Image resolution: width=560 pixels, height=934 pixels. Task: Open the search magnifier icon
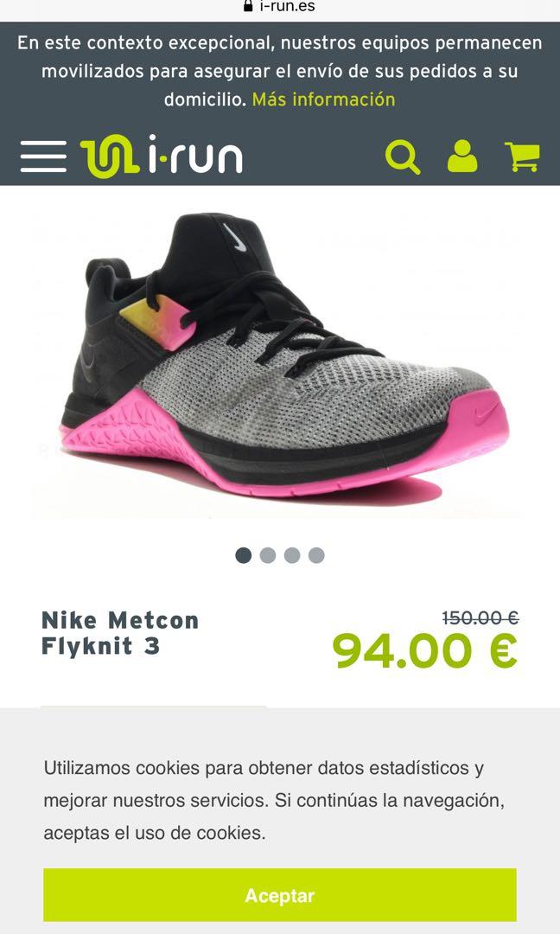[x=403, y=157]
